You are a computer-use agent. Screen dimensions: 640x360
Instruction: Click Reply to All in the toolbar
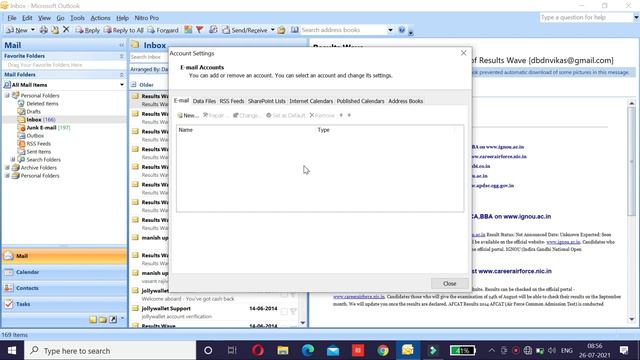click(123, 30)
